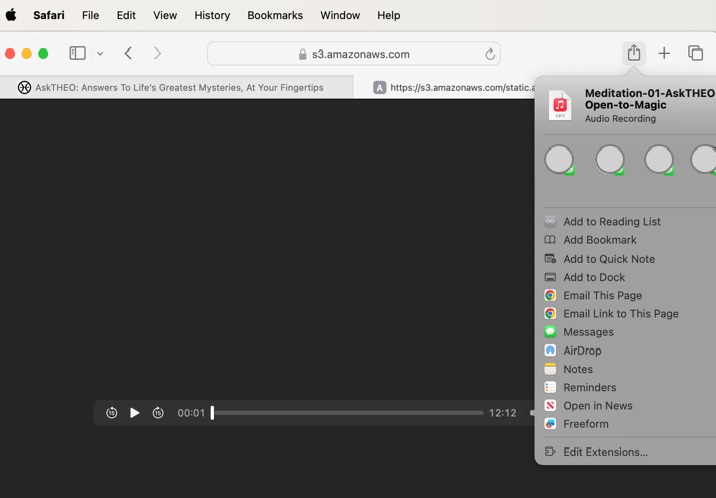Click the Share toolbar icon
716x498 pixels.
pyautogui.click(x=634, y=53)
